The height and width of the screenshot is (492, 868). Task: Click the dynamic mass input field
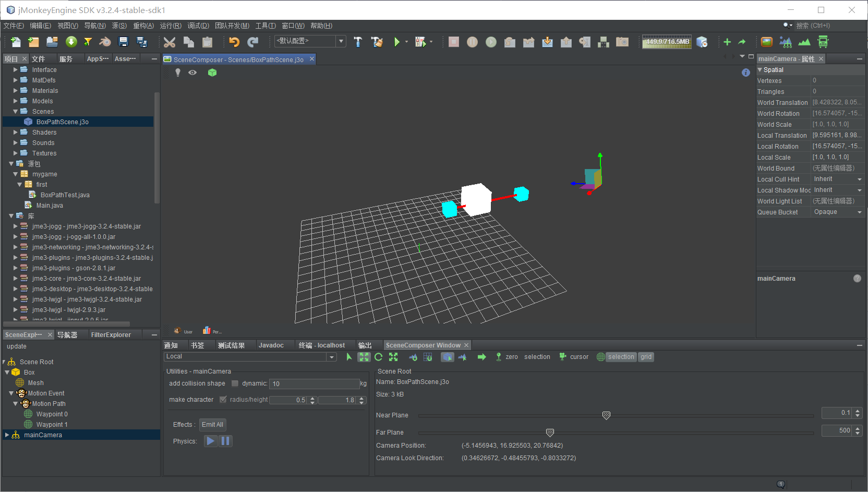[314, 384]
